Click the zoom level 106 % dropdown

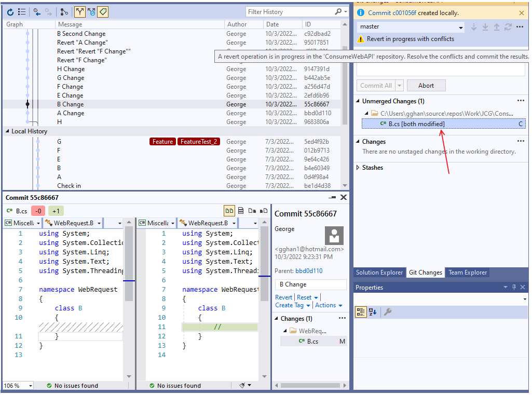(18, 386)
